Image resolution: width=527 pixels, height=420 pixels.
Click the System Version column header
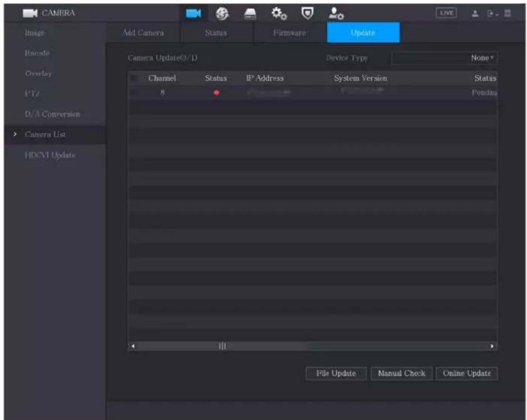360,78
